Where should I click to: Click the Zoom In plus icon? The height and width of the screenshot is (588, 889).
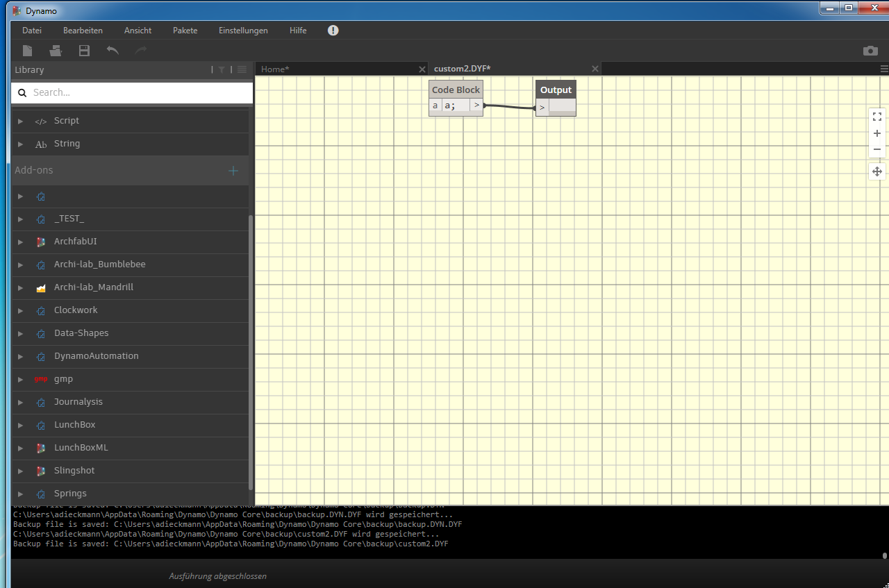tap(876, 133)
